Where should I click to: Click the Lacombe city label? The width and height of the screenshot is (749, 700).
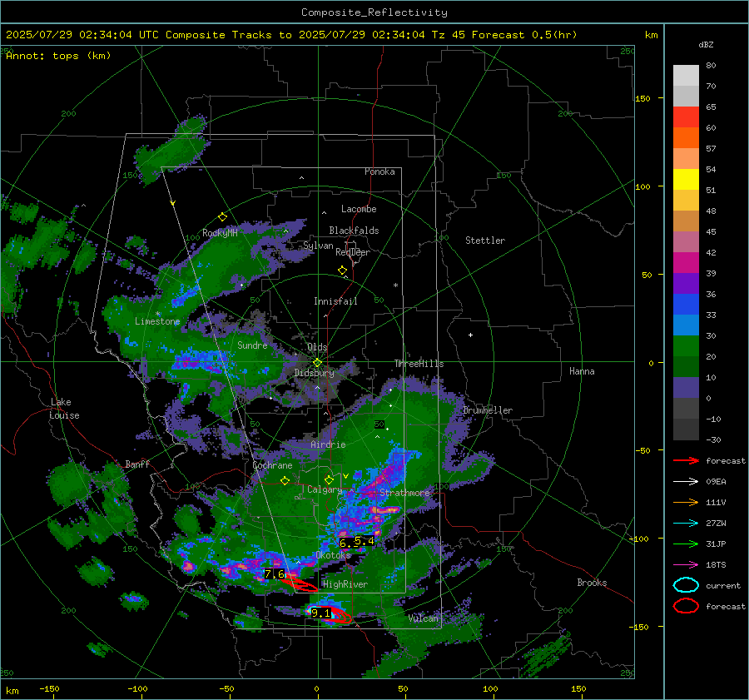tap(359, 209)
